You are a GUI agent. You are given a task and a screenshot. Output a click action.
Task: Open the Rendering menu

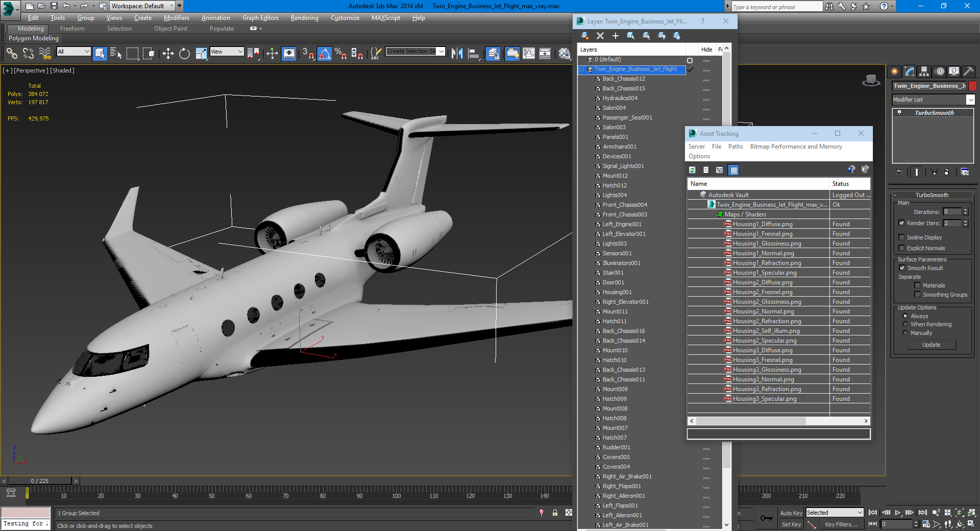coord(304,18)
